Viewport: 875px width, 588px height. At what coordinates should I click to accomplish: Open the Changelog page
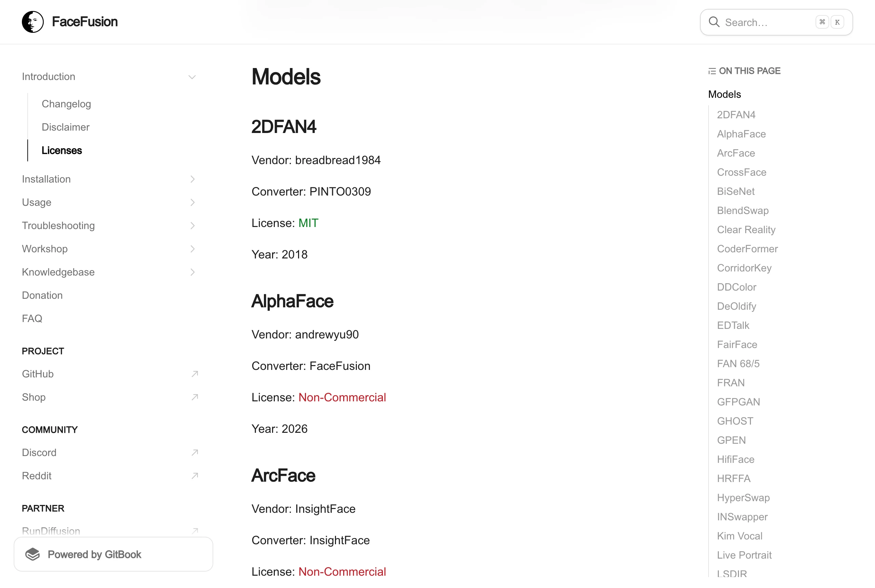(x=66, y=104)
